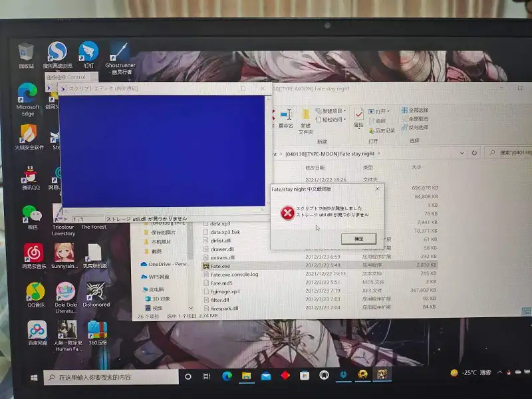Open the NetEase Cloud Music icon
This screenshot has width=532, height=399.
[x=34, y=256]
